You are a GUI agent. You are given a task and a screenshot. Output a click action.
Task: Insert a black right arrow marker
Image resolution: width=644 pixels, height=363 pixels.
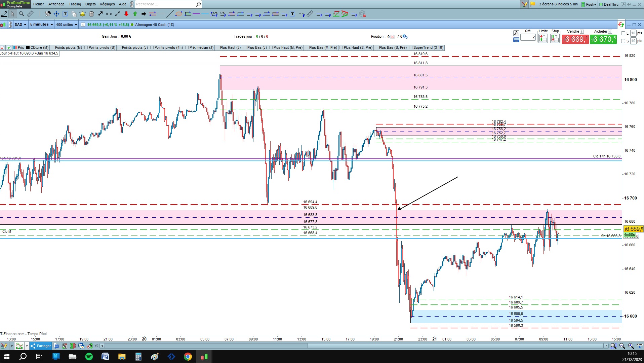click(144, 14)
